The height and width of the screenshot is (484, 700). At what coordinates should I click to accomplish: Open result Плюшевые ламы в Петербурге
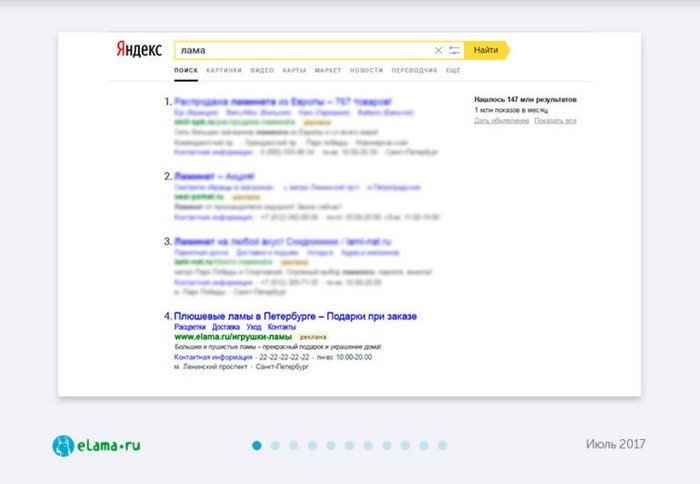pos(295,316)
